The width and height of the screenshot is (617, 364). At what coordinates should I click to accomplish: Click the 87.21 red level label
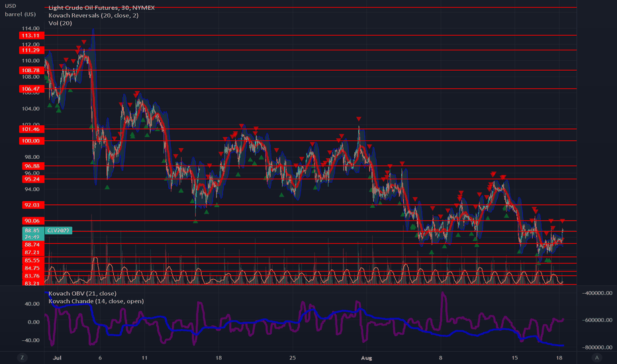tap(33, 252)
